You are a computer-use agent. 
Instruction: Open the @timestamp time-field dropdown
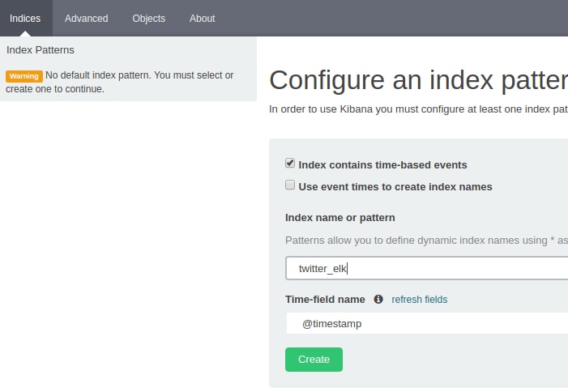click(x=426, y=323)
